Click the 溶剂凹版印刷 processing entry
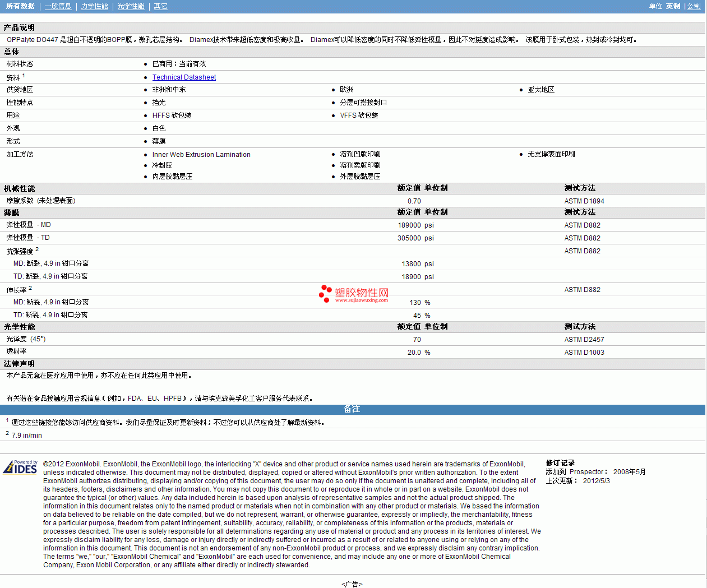 tap(360, 154)
